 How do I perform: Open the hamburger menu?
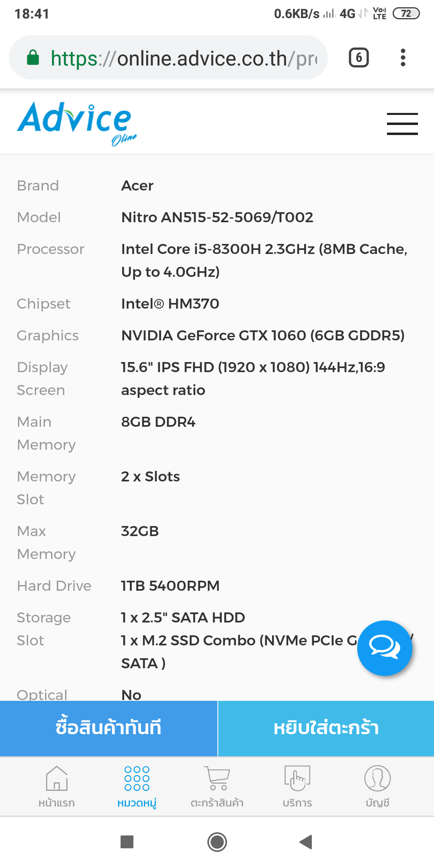point(402,124)
